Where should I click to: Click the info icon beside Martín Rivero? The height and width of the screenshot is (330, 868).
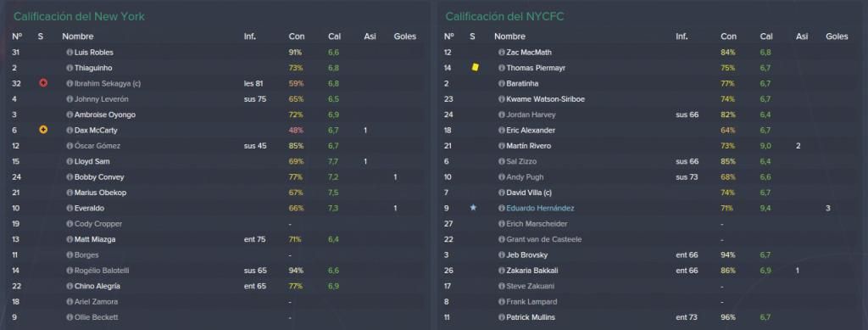[x=502, y=146]
